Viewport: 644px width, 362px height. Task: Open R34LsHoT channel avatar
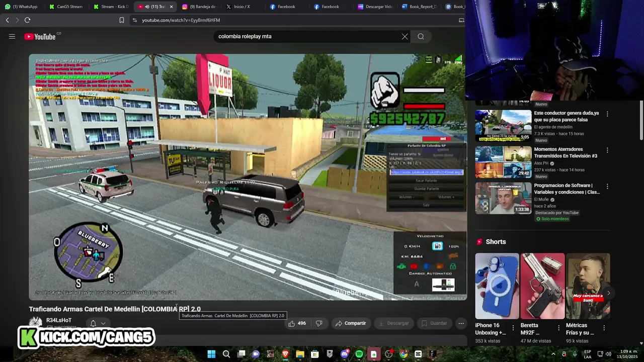pos(35,322)
